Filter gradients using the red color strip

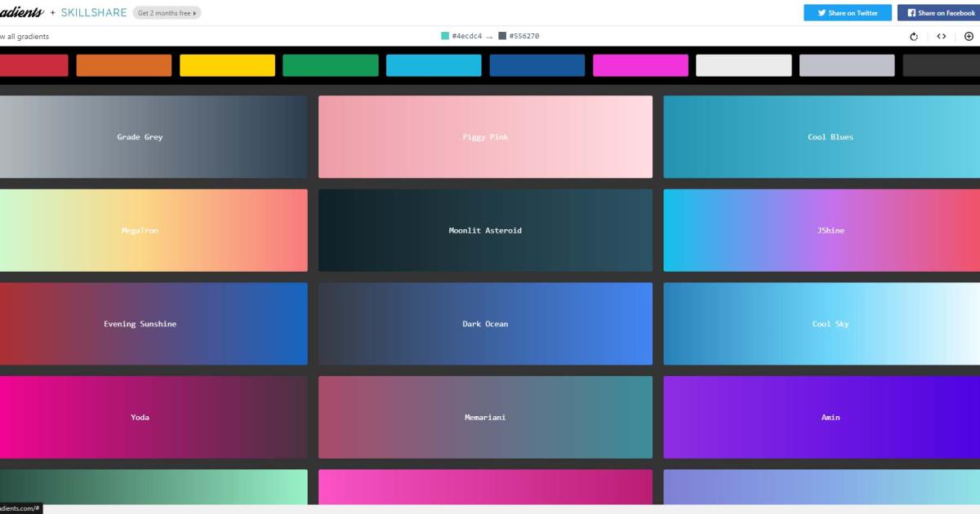(33, 65)
